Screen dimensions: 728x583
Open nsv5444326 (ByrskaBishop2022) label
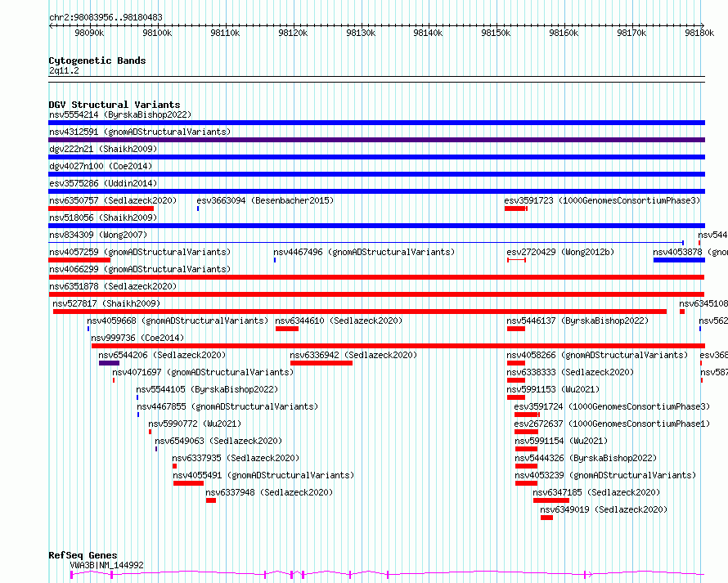pyautogui.click(x=586, y=458)
